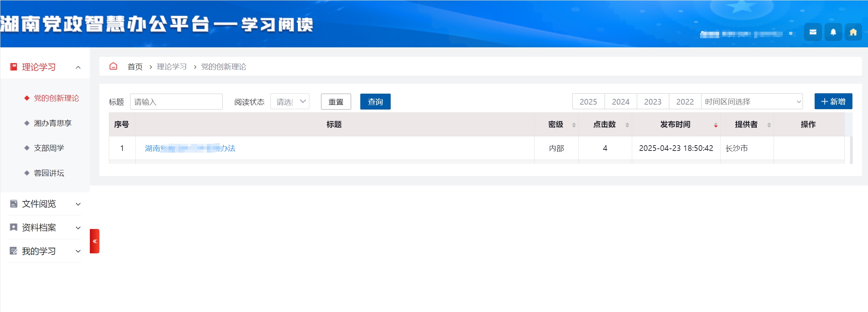Screen dimensions: 868x312
Task: Click the 新增 add button
Action: tap(833, 102)
